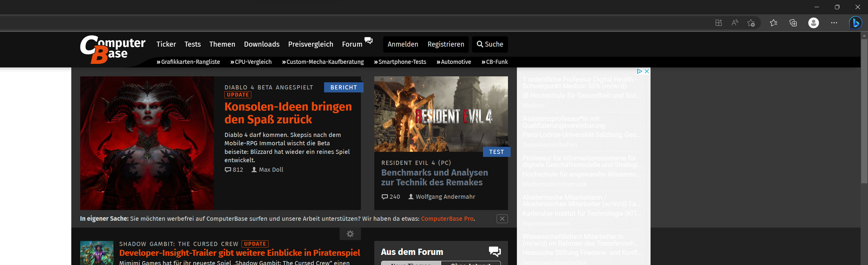Open author Max Doll profile

tap(268, 170)
